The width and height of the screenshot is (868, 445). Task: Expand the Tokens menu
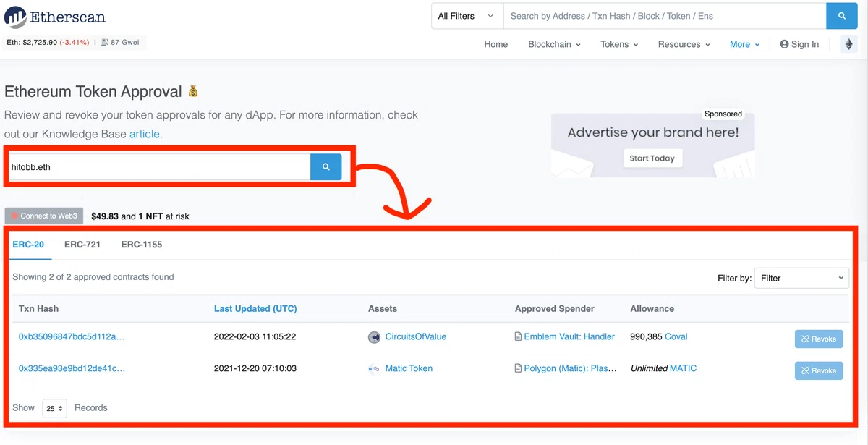pyautogui.click(x=619, y=44)
